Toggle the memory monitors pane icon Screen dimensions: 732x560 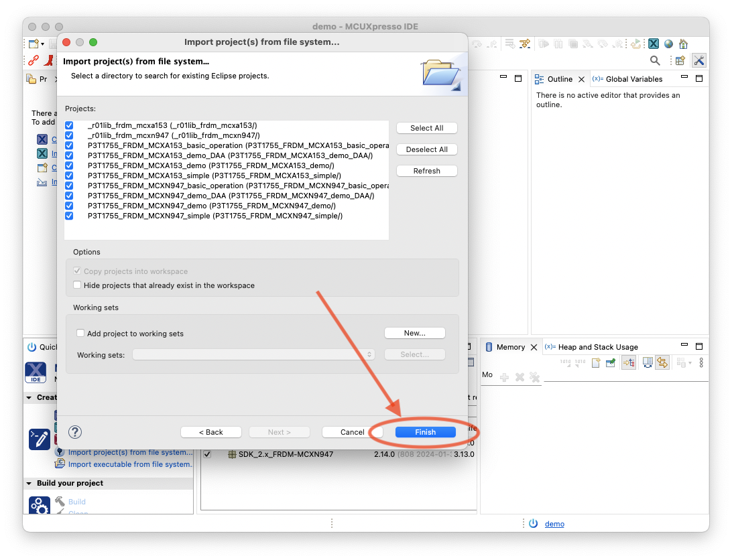[629, 362]
